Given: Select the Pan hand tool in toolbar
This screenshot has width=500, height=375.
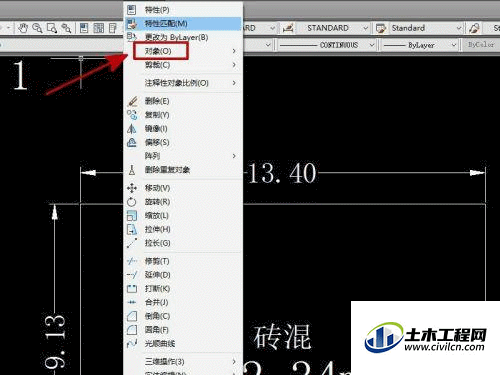Looking at the screenshot, I should point(23,28).
